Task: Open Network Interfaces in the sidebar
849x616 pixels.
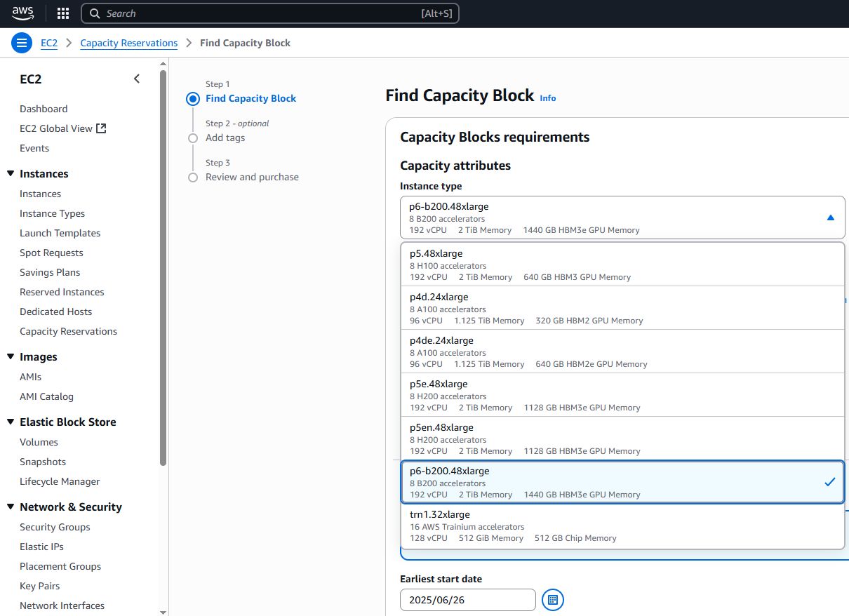Action: point(62,605)
